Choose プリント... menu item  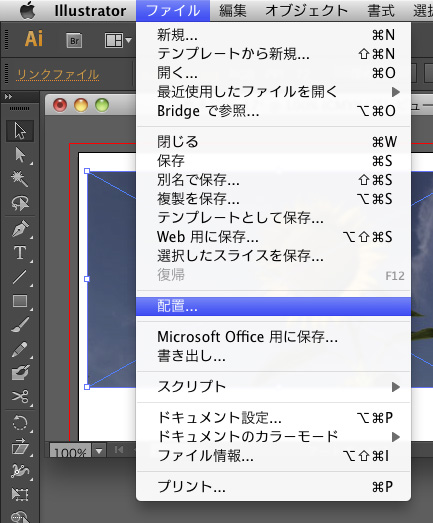click(x=273, y=487)
